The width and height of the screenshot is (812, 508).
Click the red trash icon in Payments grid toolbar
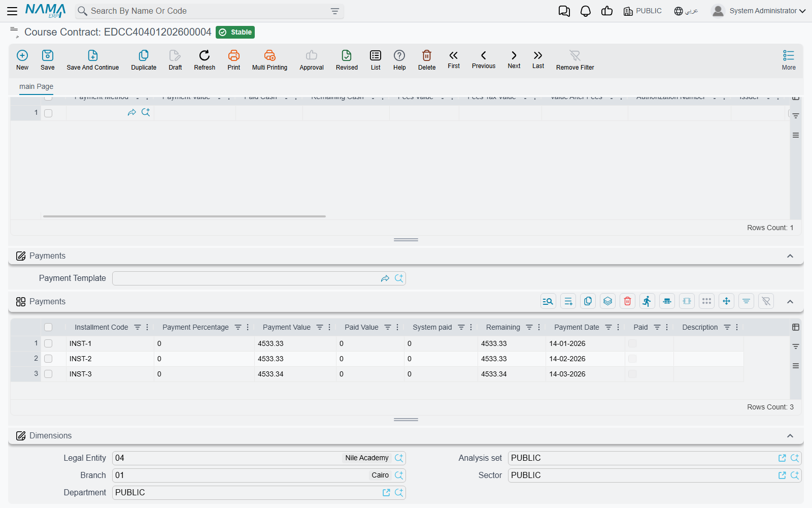tap(627, 301)
